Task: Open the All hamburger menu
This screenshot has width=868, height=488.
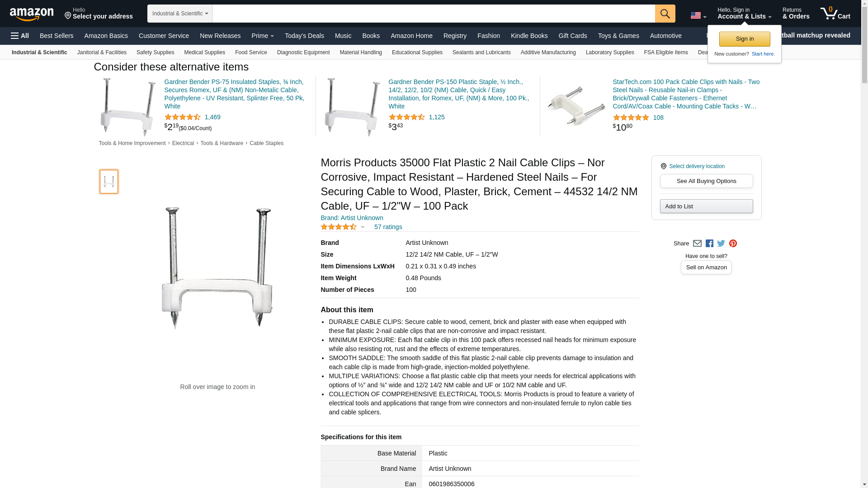Action: click(20, 36)
